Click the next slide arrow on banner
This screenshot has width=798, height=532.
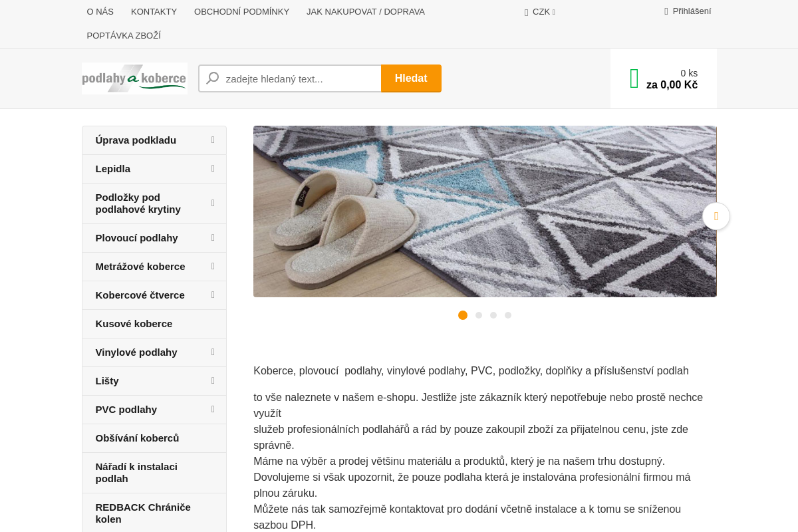pyautogui.click(x=716, y=216)
